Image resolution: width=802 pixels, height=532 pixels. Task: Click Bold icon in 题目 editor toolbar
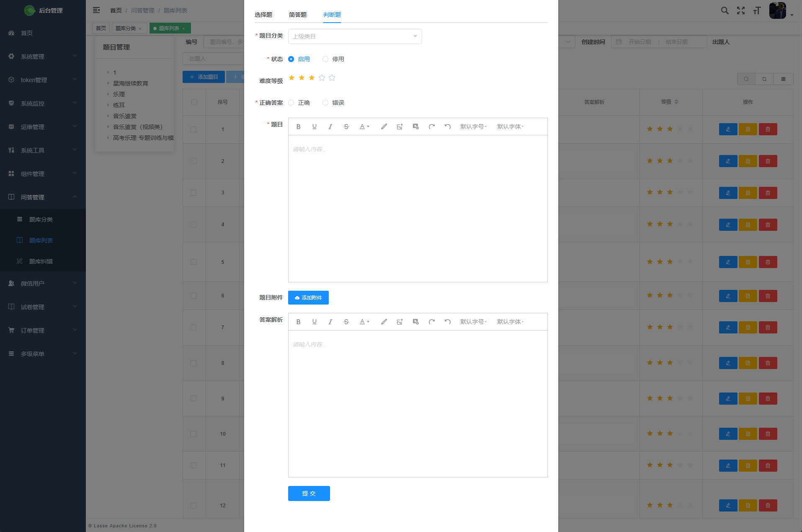tap(298, 127)
